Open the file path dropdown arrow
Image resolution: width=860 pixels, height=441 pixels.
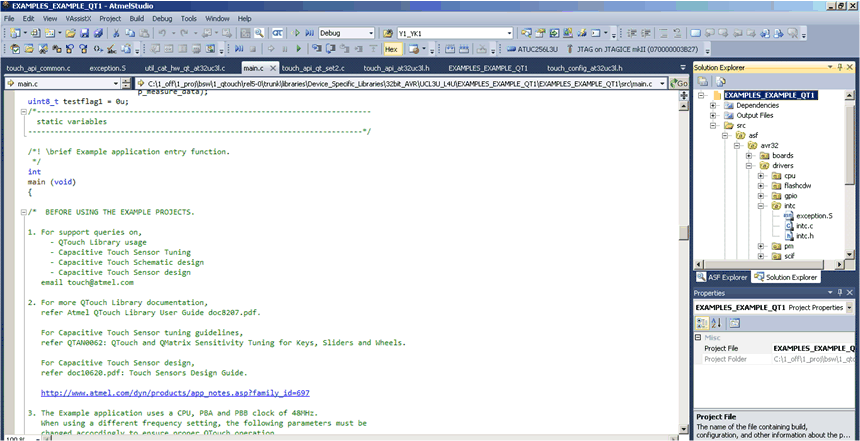pos(663,84)
